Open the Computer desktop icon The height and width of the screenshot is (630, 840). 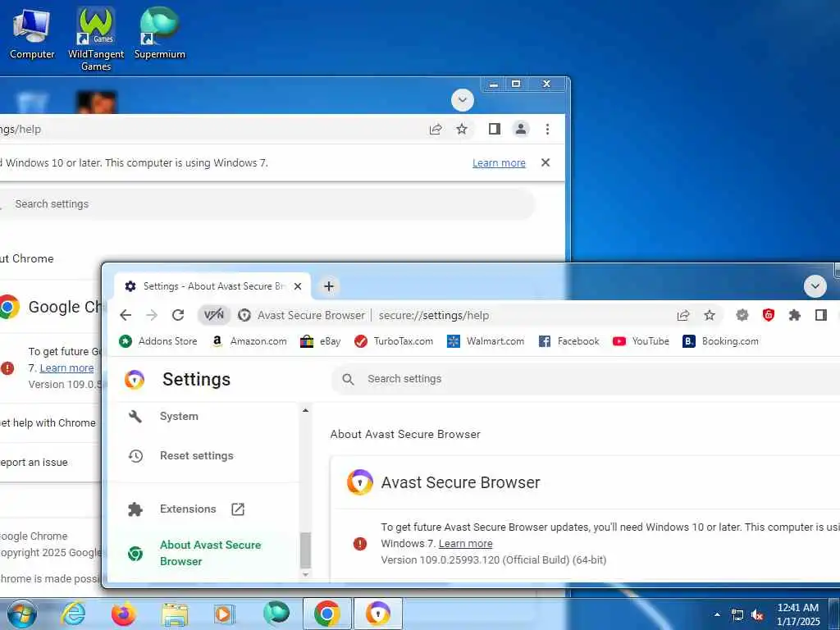[32, 33]
